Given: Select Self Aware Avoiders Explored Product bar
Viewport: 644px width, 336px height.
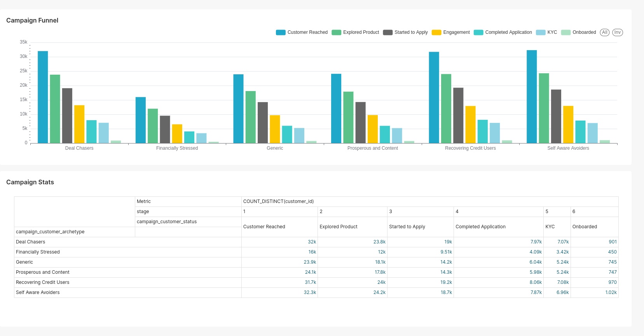Looking at the screenshot, I should (544, 108).
